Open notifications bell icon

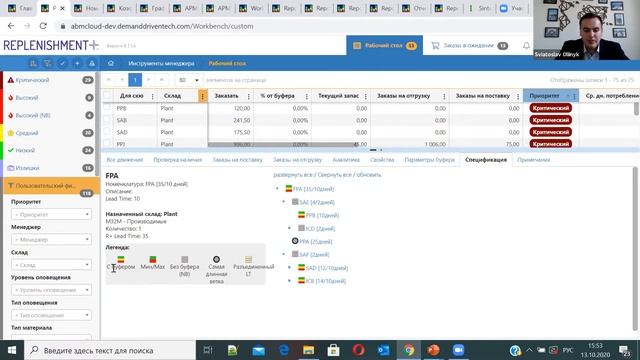pos(526,46)
